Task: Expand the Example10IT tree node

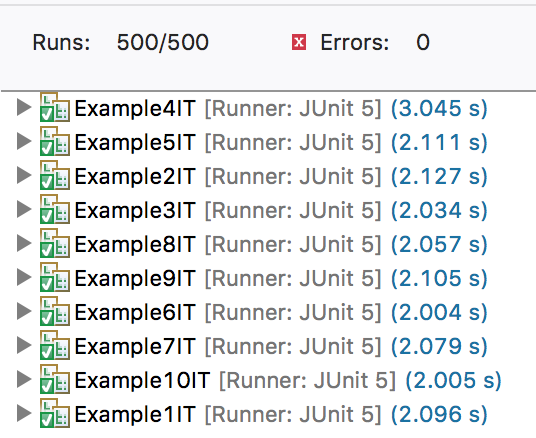Action: [24, 380]
